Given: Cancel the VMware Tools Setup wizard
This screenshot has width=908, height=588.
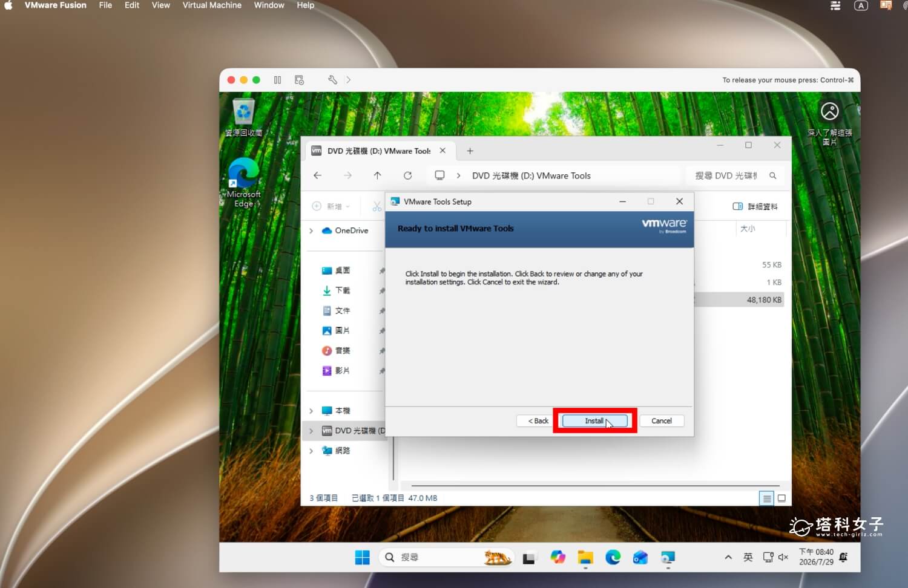Looking at the screenshot, I should [661, 421].
